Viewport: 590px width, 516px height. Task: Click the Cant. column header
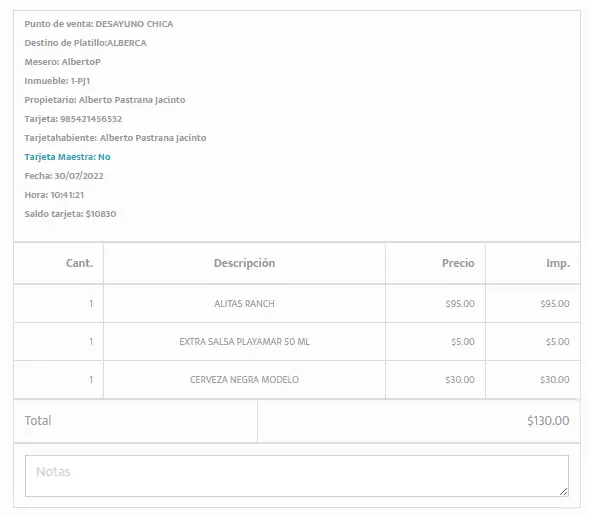[x=79, y=263]
